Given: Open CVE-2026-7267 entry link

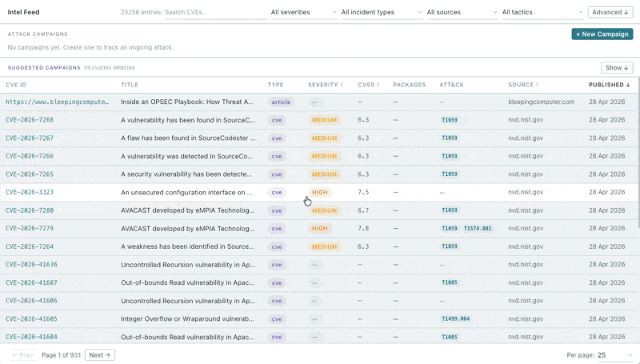Looking at the screenshot, I should click(x=30, y=138).
